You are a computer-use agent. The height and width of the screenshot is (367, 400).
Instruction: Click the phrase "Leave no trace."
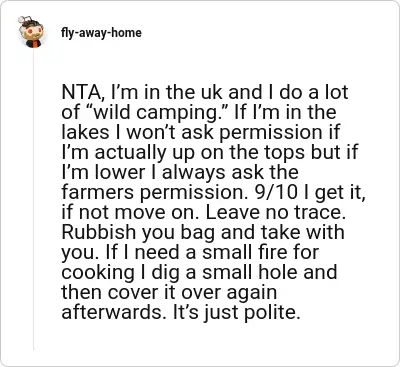275,213
